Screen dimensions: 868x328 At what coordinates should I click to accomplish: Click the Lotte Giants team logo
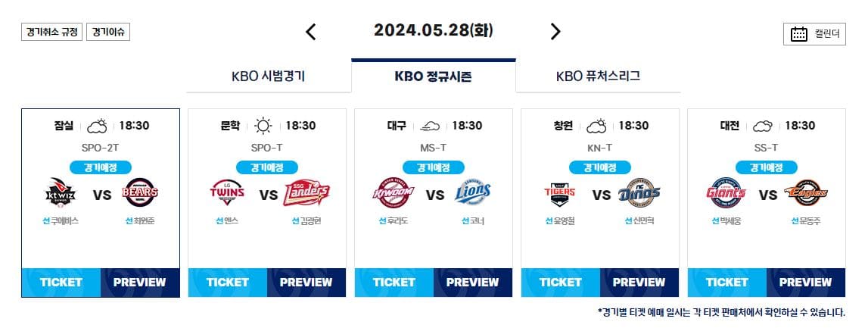point(726,193)
